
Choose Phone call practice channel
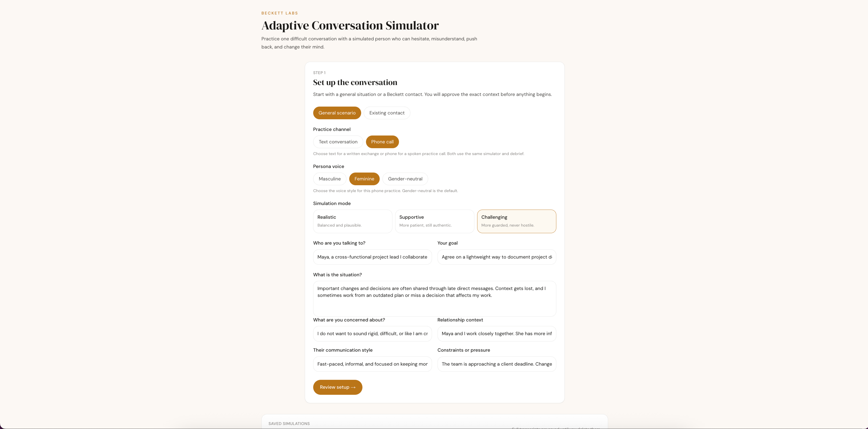pyautogui.click(x=382, y=142)
